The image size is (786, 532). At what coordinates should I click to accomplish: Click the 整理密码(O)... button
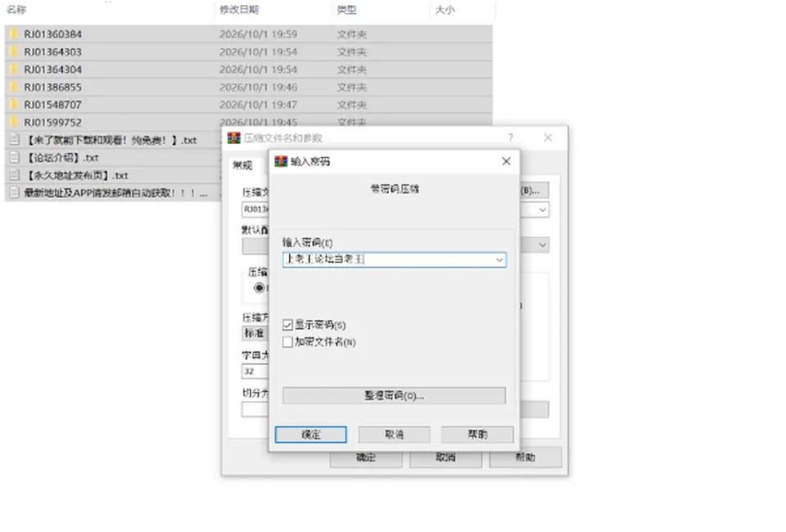pyautogui.click(x=394, y=395)
